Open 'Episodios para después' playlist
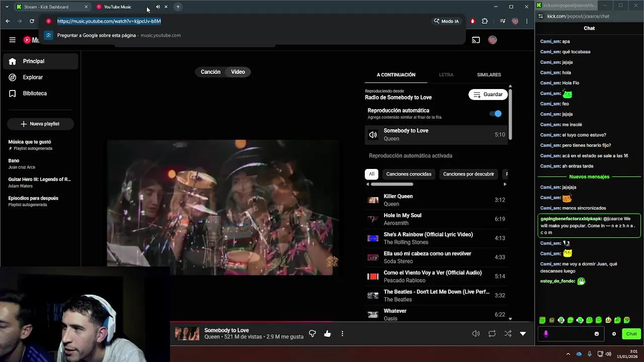Image resolution: width=644 pixels, height=362 pixels. tap(40, 201)
